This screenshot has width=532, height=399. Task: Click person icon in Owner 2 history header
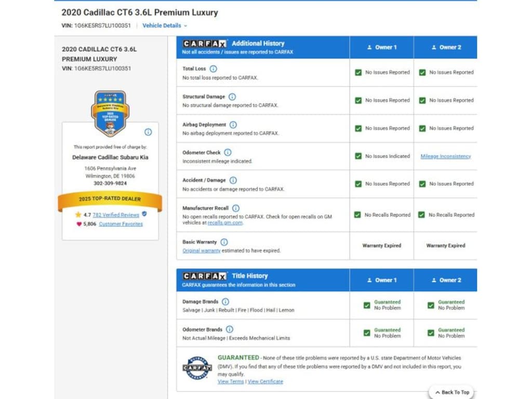(x=434, y=47)
